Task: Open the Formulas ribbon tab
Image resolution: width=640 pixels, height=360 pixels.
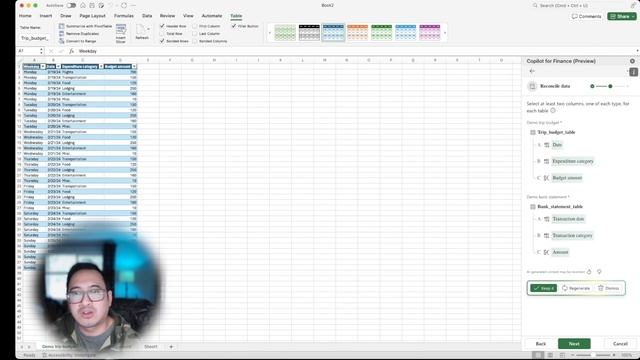Action: tap(124, 16)
